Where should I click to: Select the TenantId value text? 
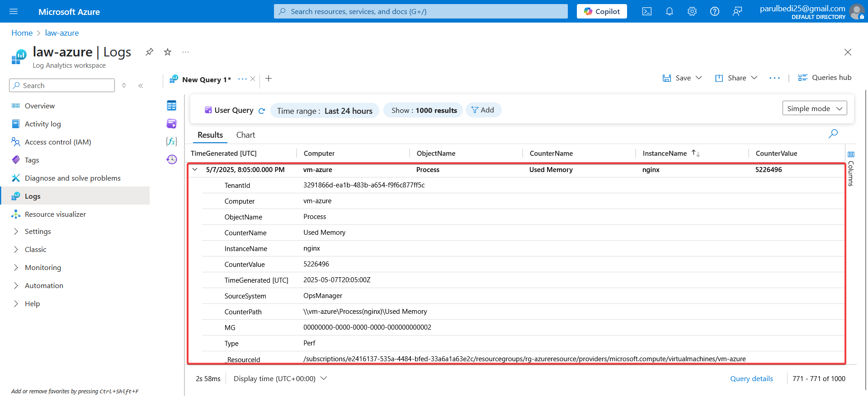(364, 185)
